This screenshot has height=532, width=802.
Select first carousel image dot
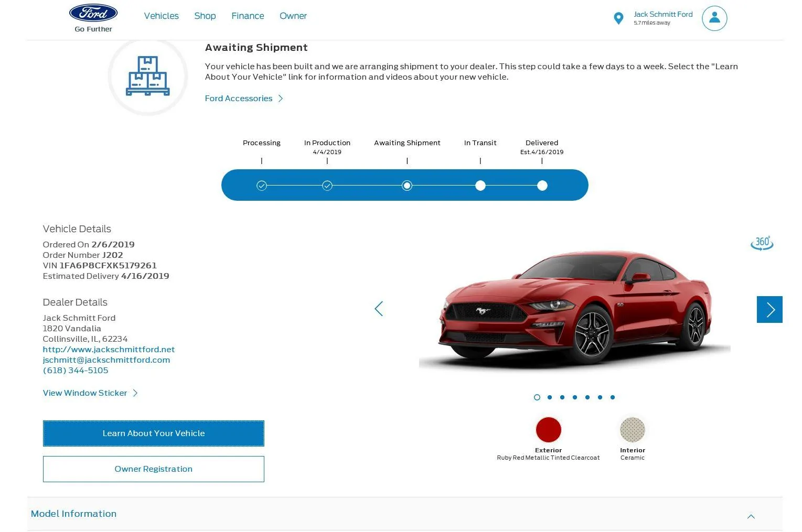(537, 397)
